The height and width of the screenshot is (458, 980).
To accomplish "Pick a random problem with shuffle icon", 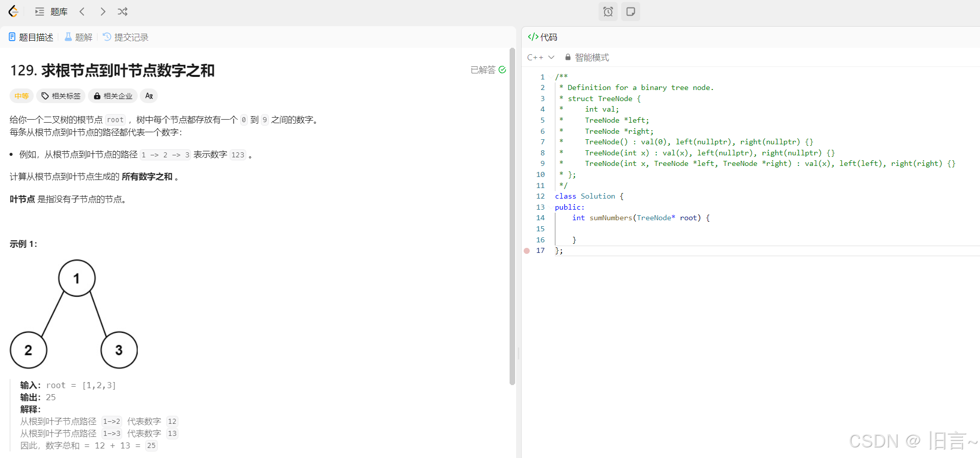I will click(123, 12).
